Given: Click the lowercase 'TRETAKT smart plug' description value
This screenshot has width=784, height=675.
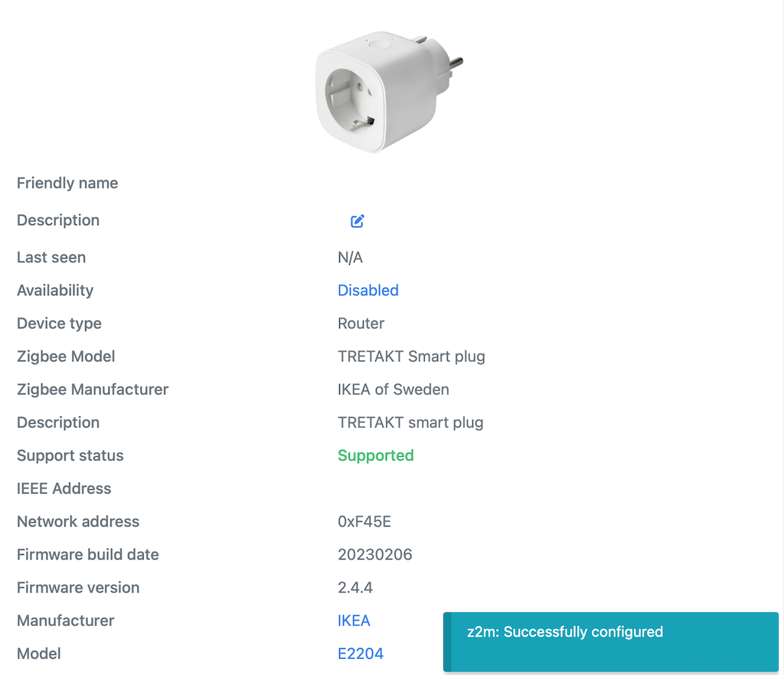Looking at the screenshot, I should 410,422.
